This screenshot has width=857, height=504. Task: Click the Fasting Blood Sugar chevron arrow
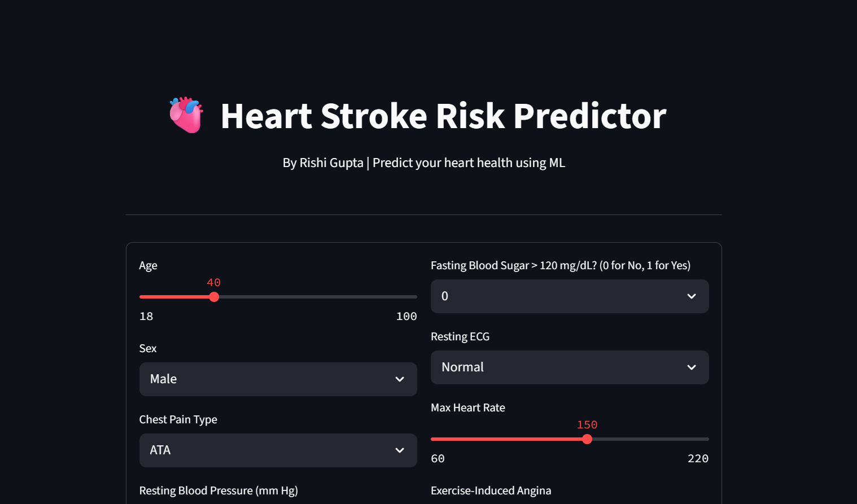tap(692, 296)
